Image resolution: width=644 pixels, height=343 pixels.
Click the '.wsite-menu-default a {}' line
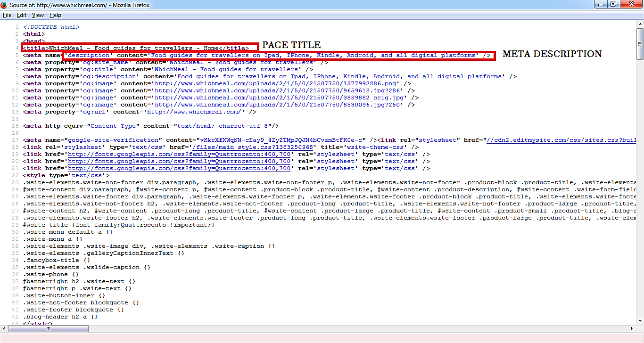pyautogui.click(x=68, y=232)
